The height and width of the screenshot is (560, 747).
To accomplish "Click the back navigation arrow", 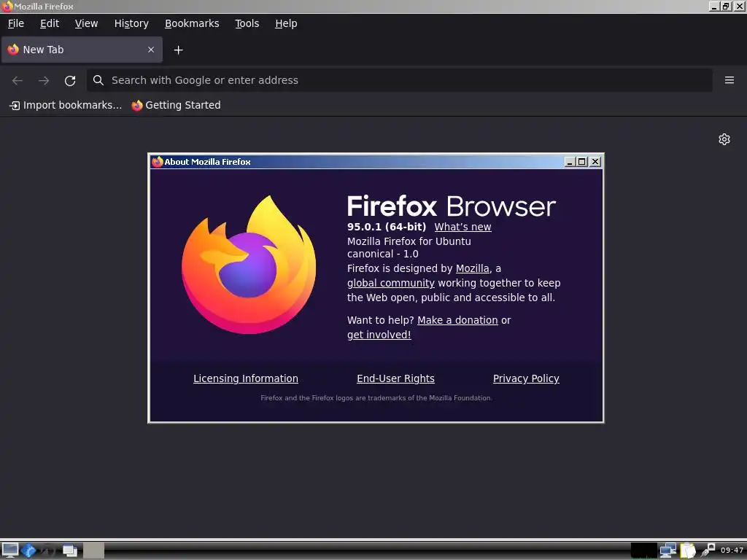I will pyautogui.click(x=18, y=80).
